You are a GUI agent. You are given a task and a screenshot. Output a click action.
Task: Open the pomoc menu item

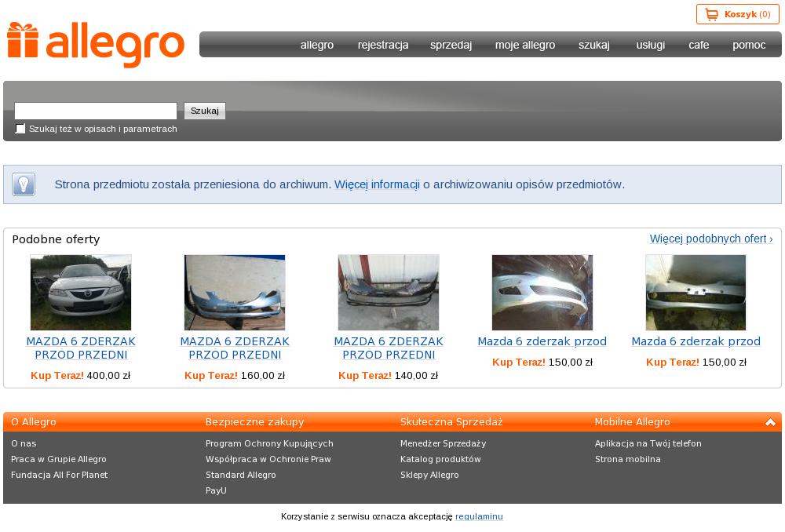coord(749,45)
